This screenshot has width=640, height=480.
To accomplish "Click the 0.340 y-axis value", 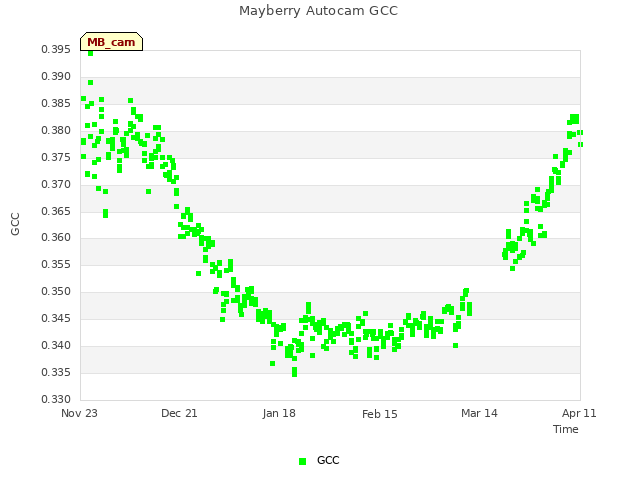I will 56,345.
